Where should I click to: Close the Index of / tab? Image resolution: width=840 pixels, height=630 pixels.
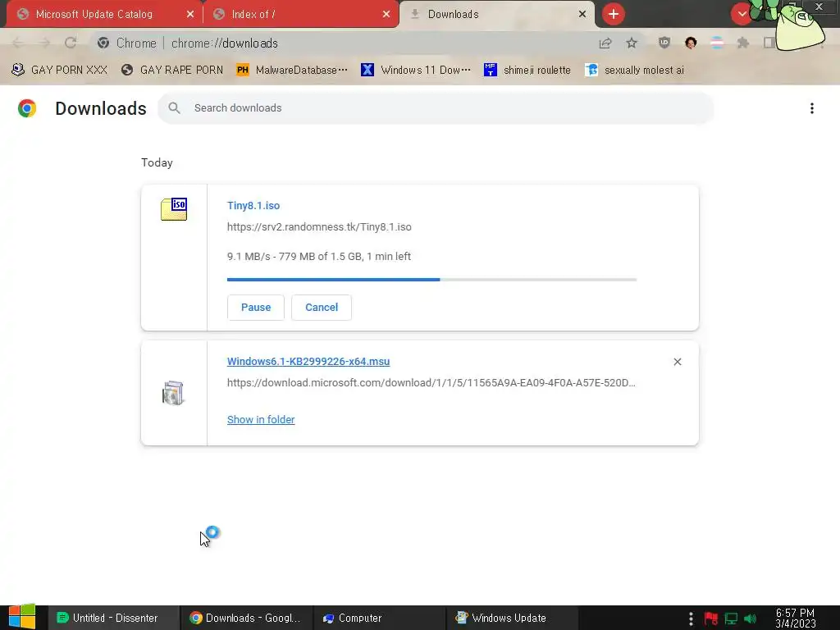point(386,15)
